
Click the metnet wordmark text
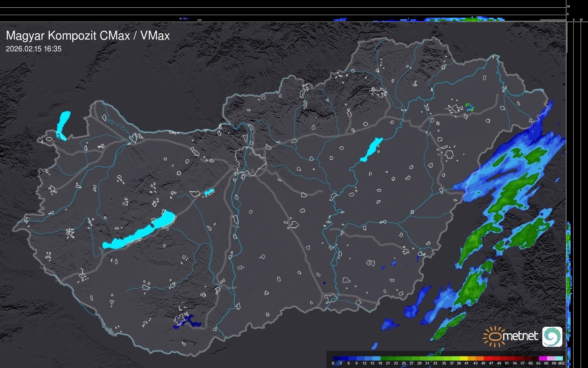[x=520, y=336]
